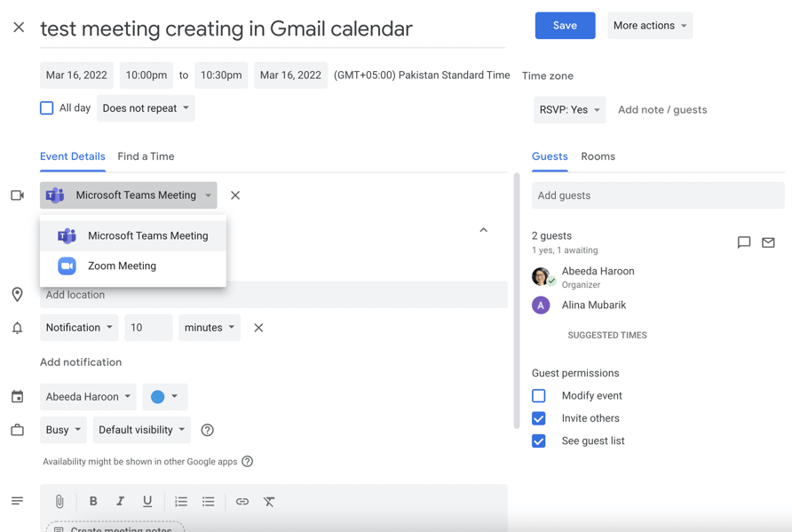Click SUGGESTED TIMES for guests
Viewport: 792px width, 532px height.
pyautogui.click(x=607, y=335)
